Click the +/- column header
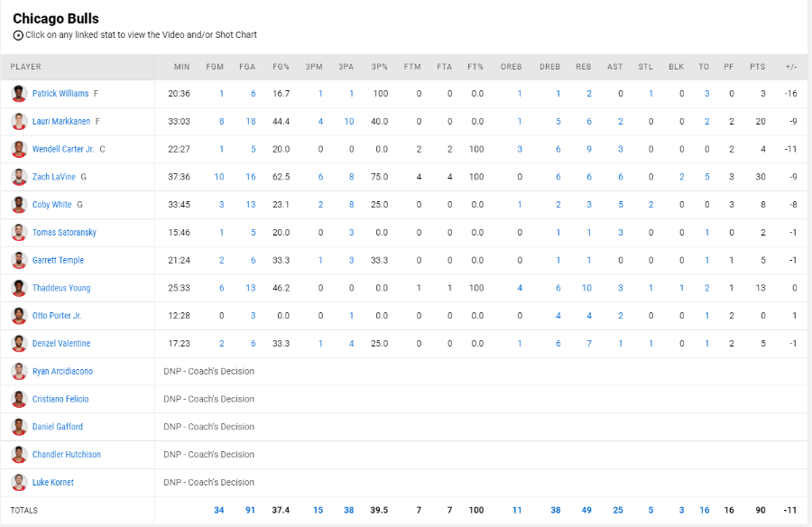Image resolution: width=812 pixels, height=527 pixels. (791, 67)
